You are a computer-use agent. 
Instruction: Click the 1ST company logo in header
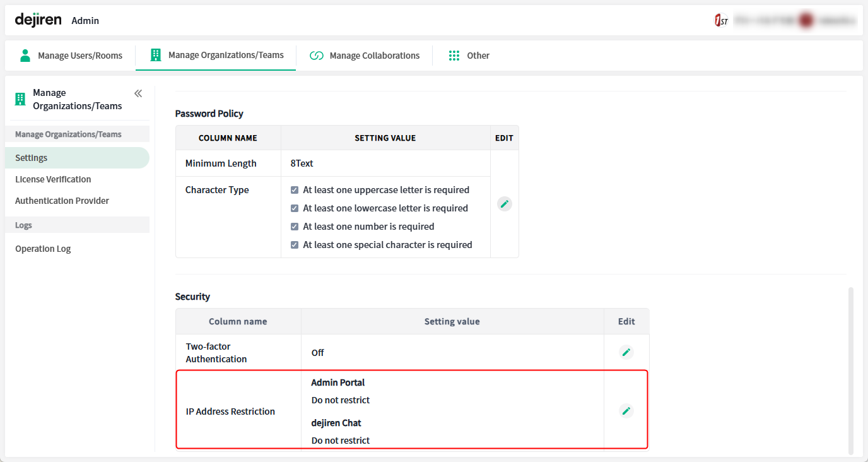pos(721,21)
